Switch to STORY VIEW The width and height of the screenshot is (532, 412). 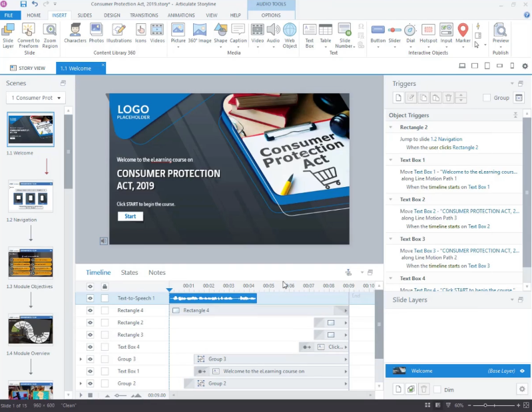[28, 68]
